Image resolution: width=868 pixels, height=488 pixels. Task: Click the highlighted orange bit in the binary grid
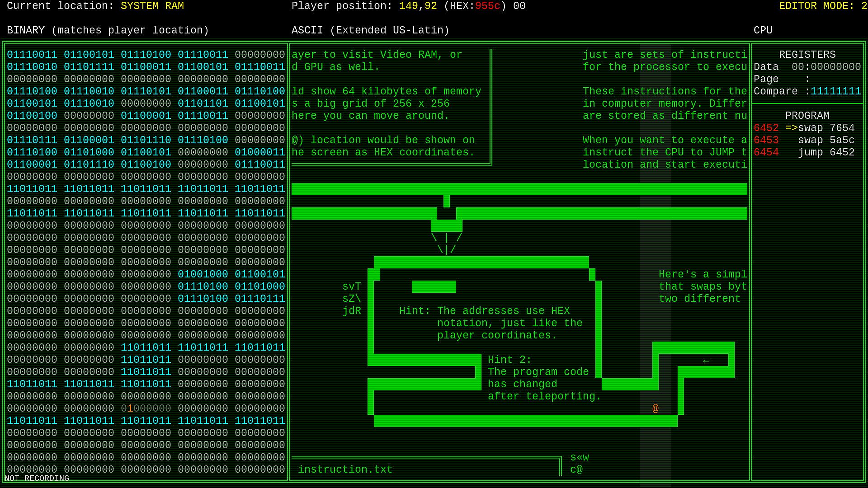coord(130,408)
